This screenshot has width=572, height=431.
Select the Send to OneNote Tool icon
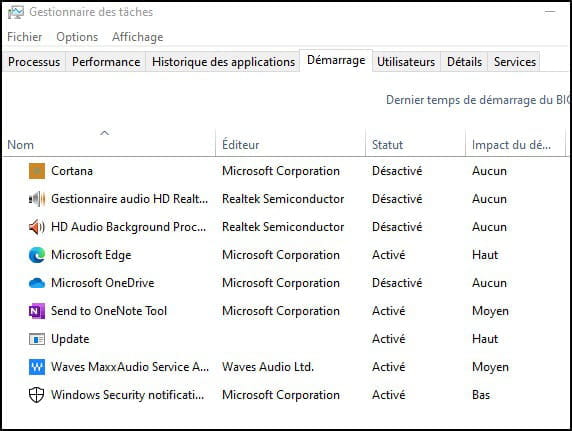point(37,311)
